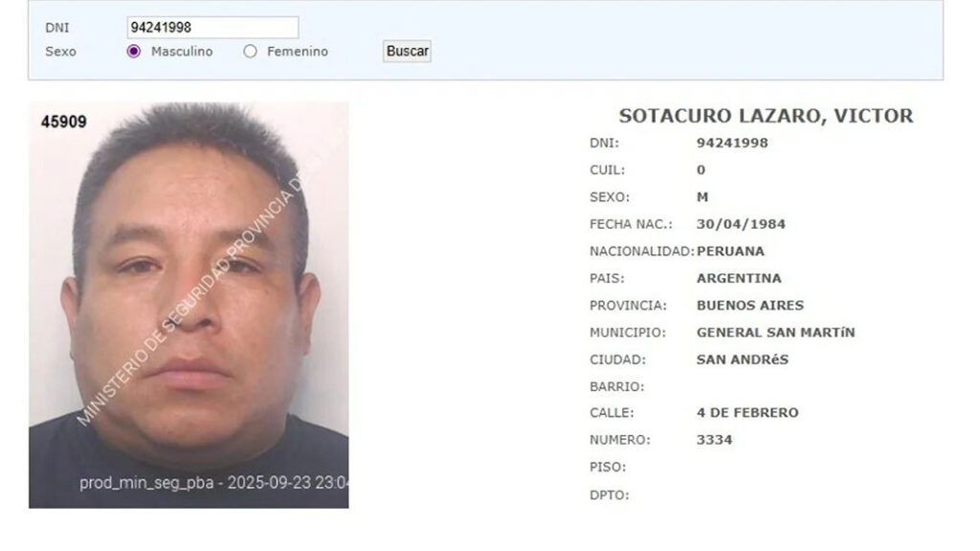Screen dimensions: 980x551
Task: Click the full name heading of the record
Action: pos(766,116)
